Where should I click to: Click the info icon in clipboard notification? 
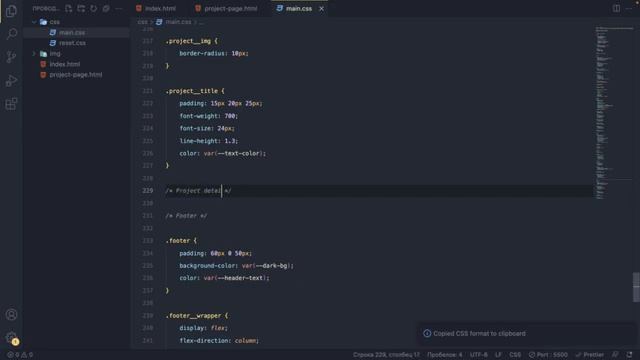[427, 333]
